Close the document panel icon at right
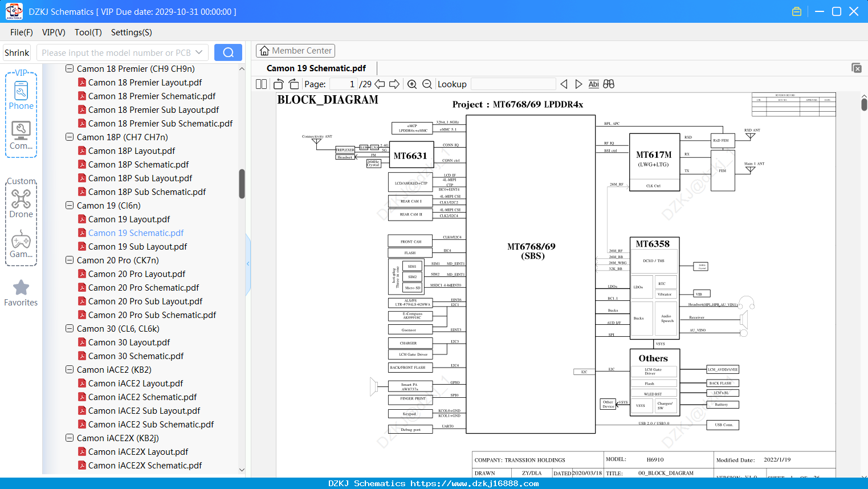The width and height of the screenshot is (868, 489). 856,68
